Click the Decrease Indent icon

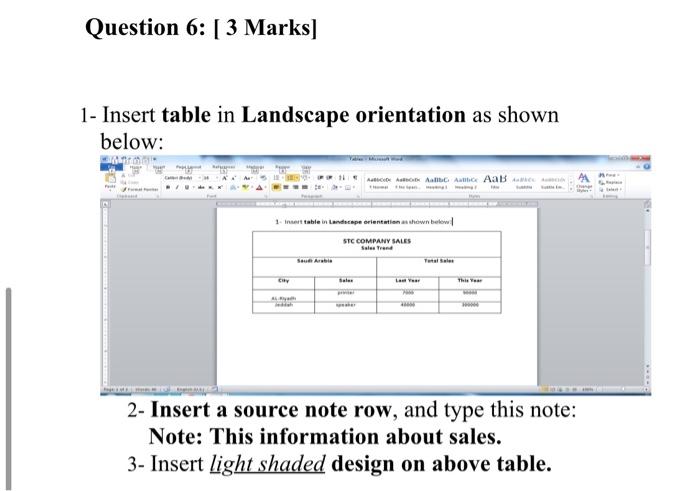click(x=320, y=178)
